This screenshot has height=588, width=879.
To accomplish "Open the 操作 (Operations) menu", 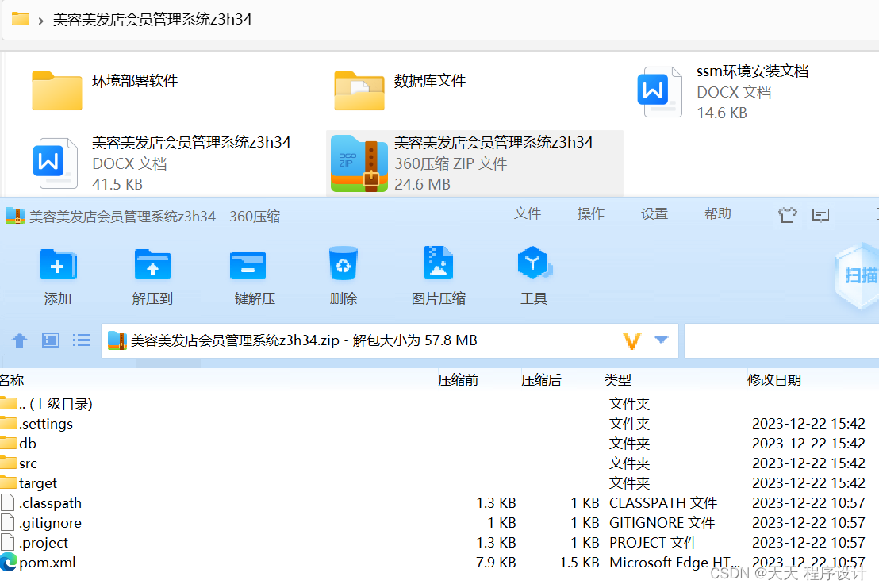I will (x=591, y=213).
